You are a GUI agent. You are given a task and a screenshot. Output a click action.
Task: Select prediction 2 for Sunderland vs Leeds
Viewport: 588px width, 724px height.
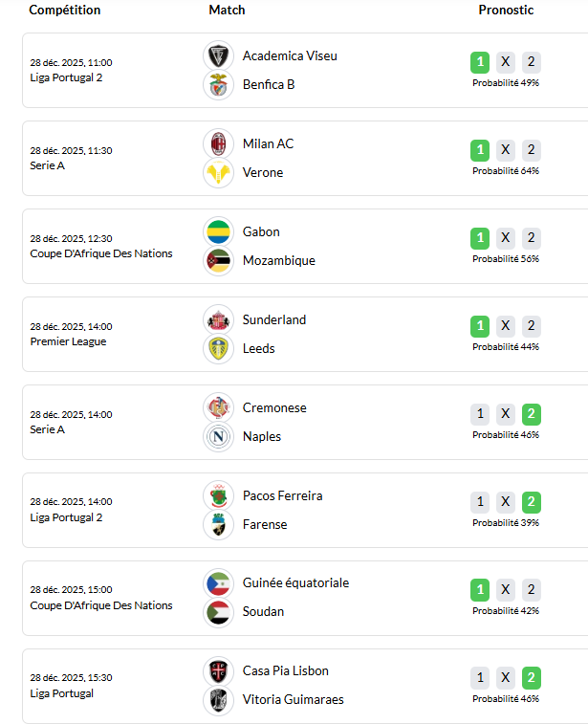pos(532,326)
